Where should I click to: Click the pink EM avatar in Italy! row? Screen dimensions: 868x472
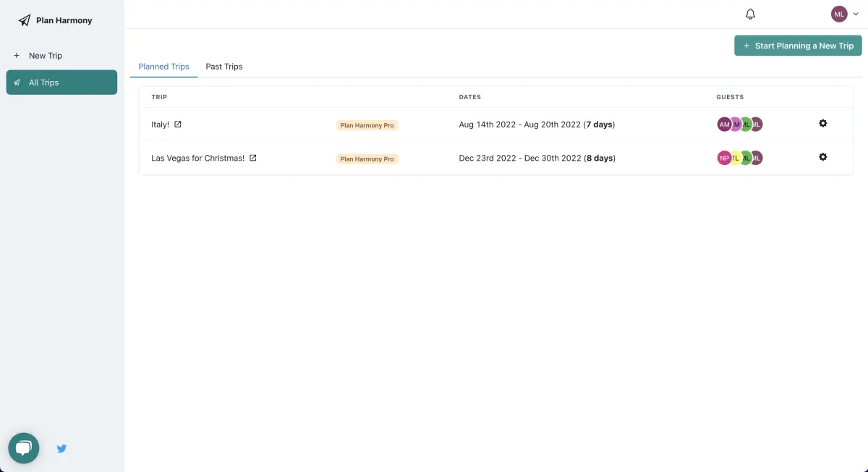tap(735, 125)
